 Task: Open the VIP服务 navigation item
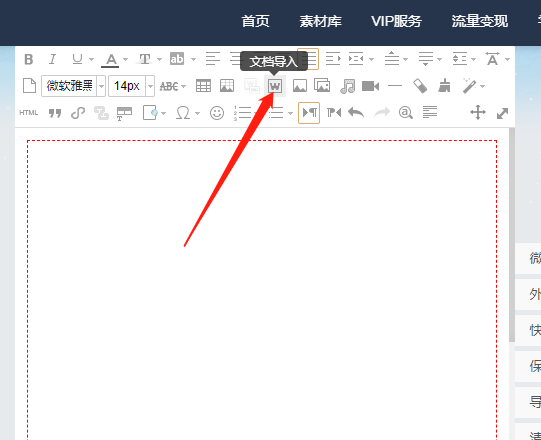[396, 21]
